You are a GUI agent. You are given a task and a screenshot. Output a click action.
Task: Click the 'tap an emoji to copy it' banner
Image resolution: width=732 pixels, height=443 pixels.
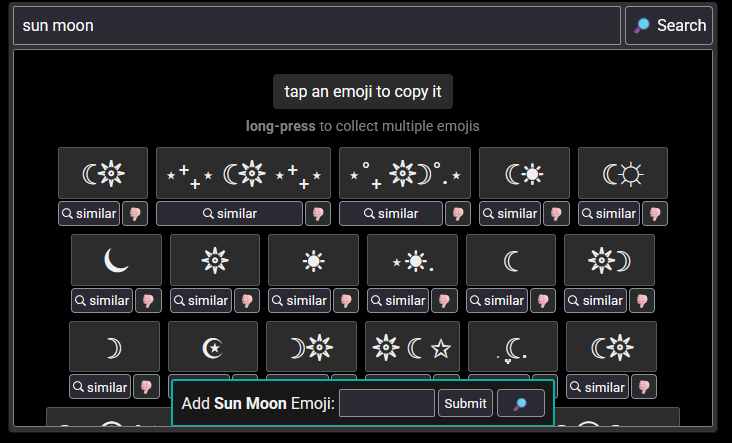point(363,91)
